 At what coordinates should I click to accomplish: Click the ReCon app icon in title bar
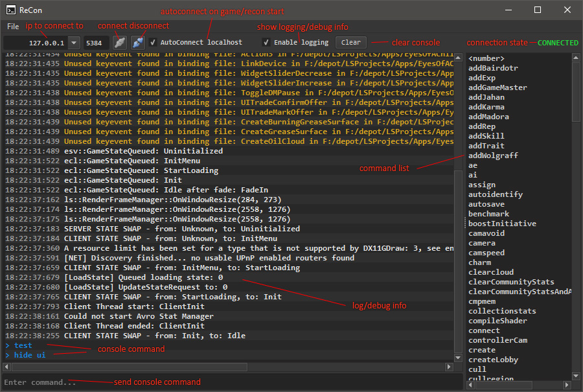(11, 10)
